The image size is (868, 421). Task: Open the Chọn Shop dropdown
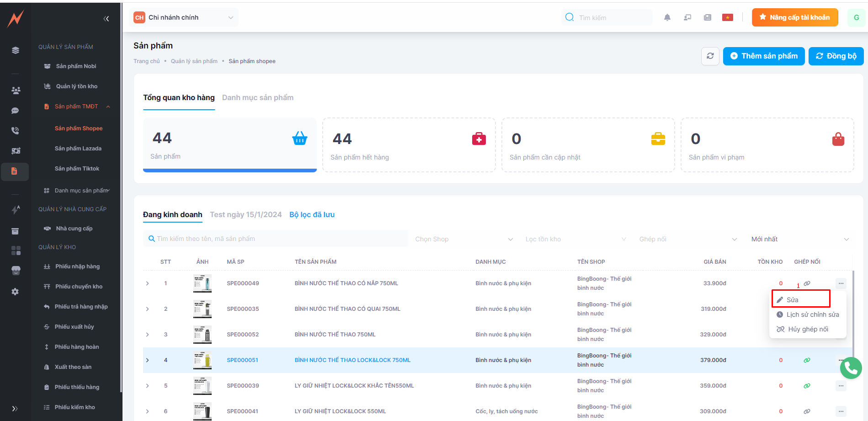pos(463,239)
